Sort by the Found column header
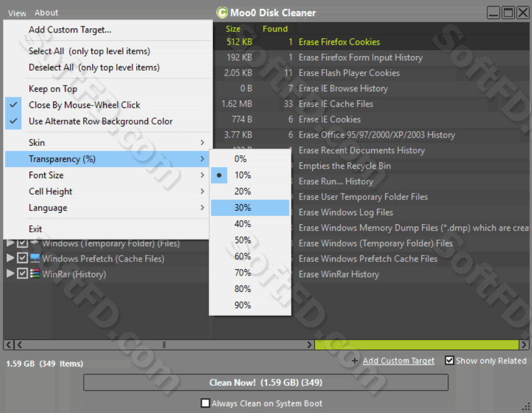This screenshot has width=532, height=413. click(x=275, y=29)
